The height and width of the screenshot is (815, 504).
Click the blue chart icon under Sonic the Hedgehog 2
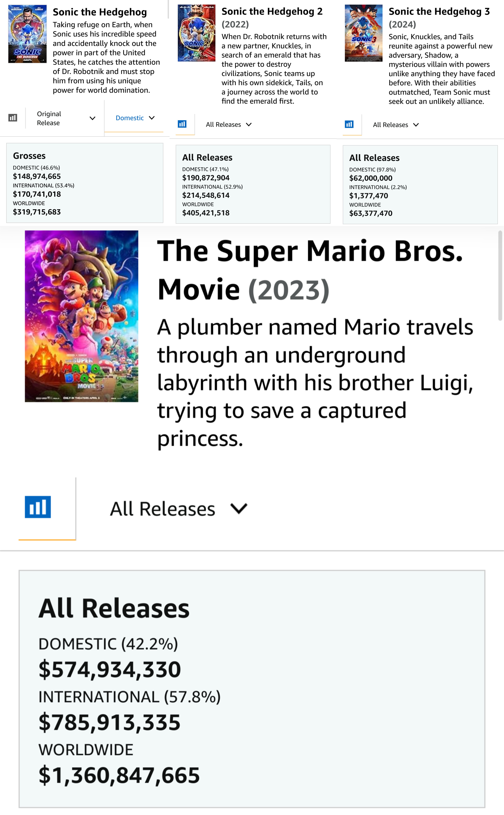tap(182, 124)
